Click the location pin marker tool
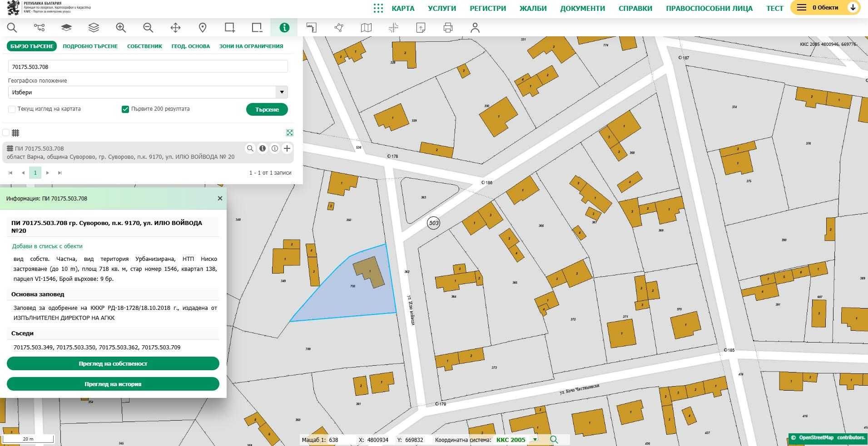Image resolution: width=868 pixels, height=446 pixels. pyautogui.click(x=203, y=28)
